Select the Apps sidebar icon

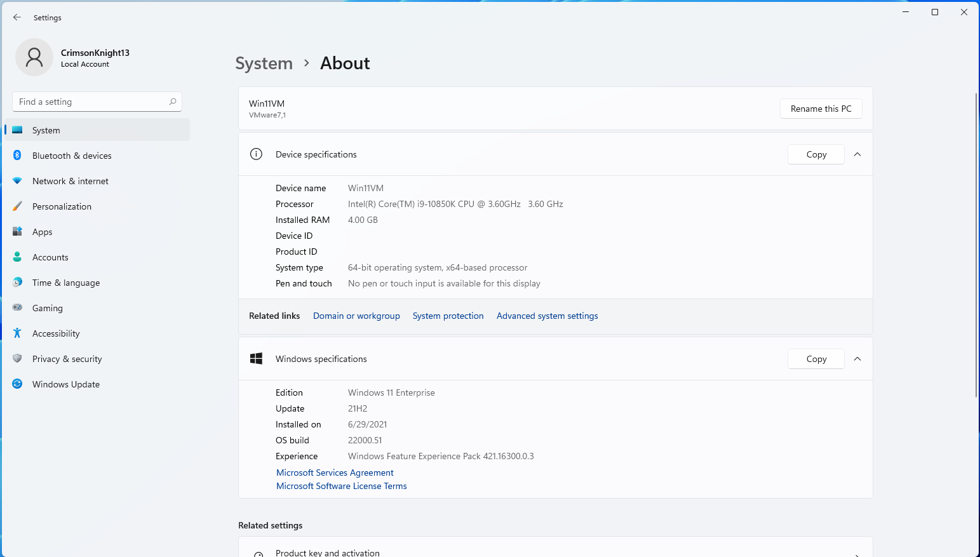point(18,232)
